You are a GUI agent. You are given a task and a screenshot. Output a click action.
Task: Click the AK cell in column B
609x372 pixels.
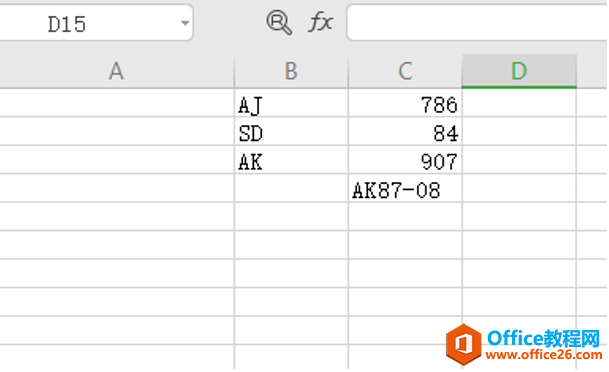pyautogui.click(x=291, y=160)
